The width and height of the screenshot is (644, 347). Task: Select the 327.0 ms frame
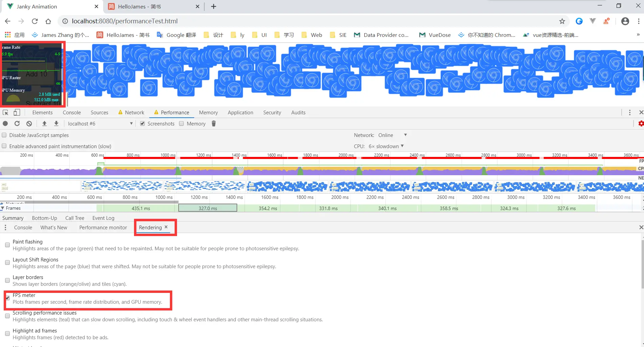(208, 208)
